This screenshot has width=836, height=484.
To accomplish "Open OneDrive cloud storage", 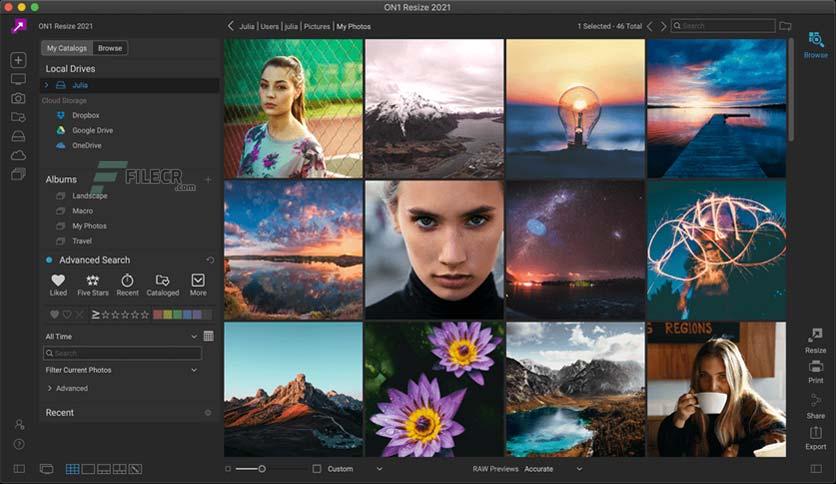I will click(86, 145).
